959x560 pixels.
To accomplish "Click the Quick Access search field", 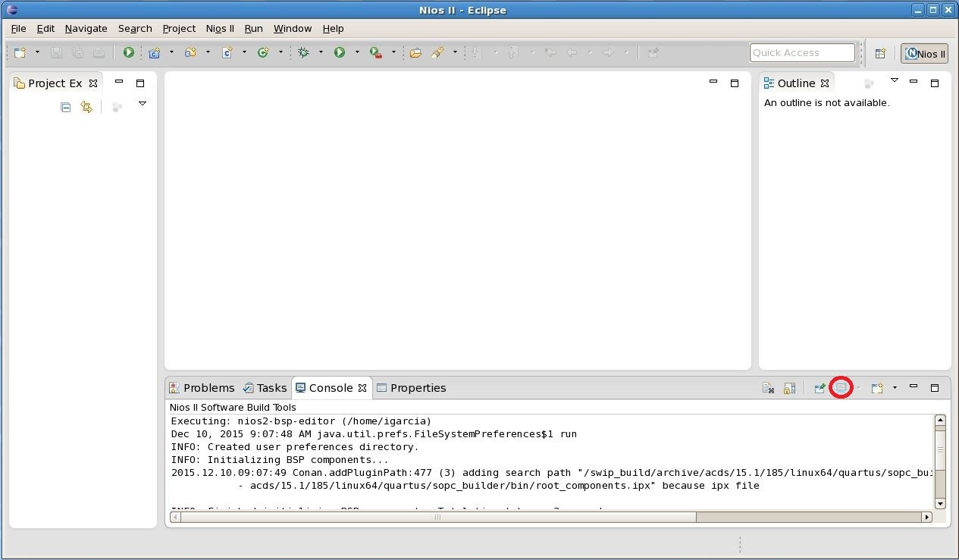I will [801, 52].
